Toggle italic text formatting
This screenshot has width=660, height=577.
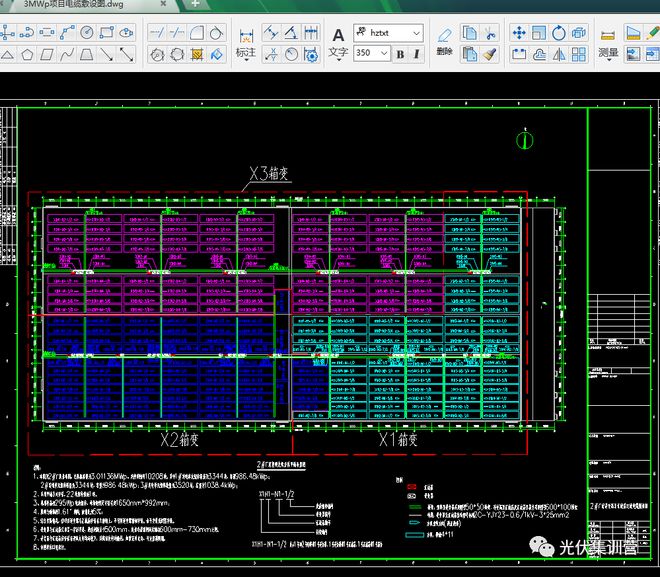[416, 54]
